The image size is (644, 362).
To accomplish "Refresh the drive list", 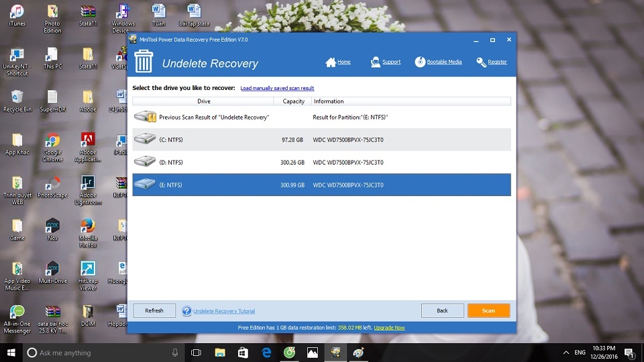I will pyautogui.click(x=154, y=310).
